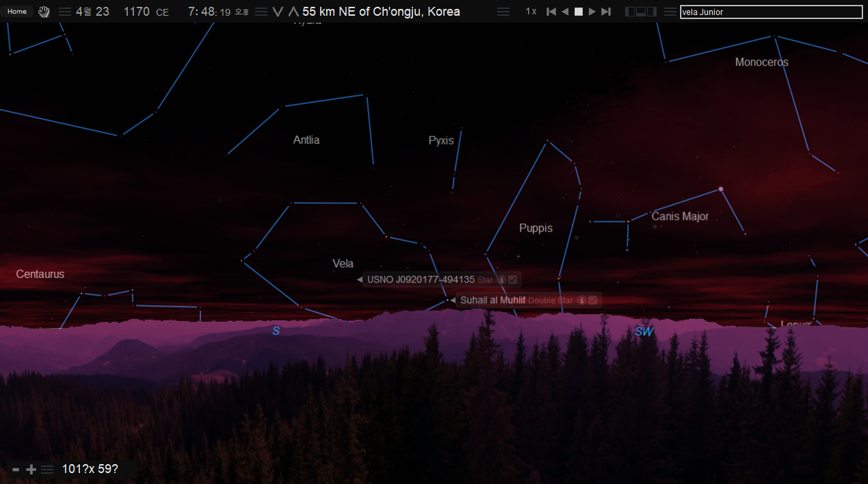868x484 pixels.
Task: Click the Centaurus constellation label
Action: pos(40,274)
